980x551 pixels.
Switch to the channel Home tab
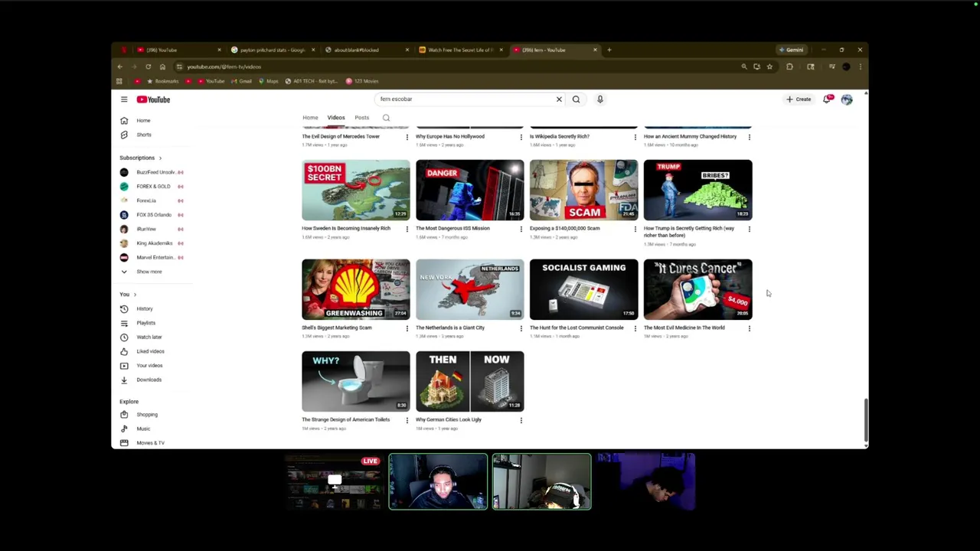(x=310, y=118)
